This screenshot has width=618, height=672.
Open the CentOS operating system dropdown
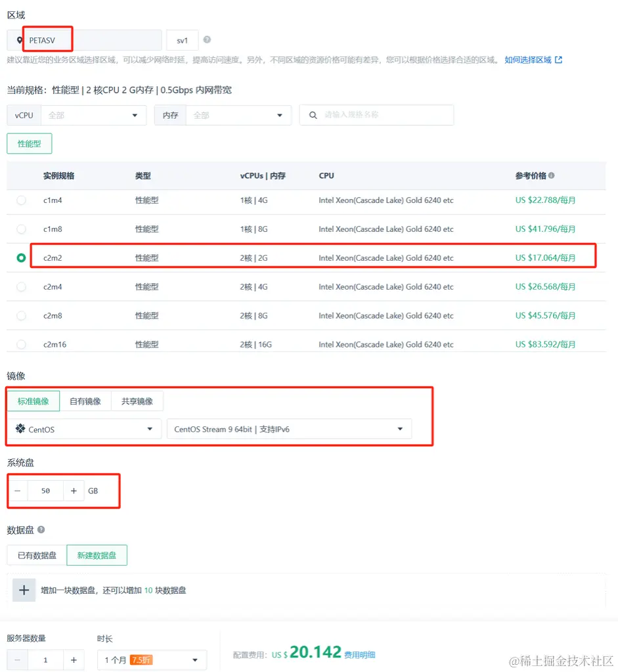pyautogui.click(x=85, y=429)
